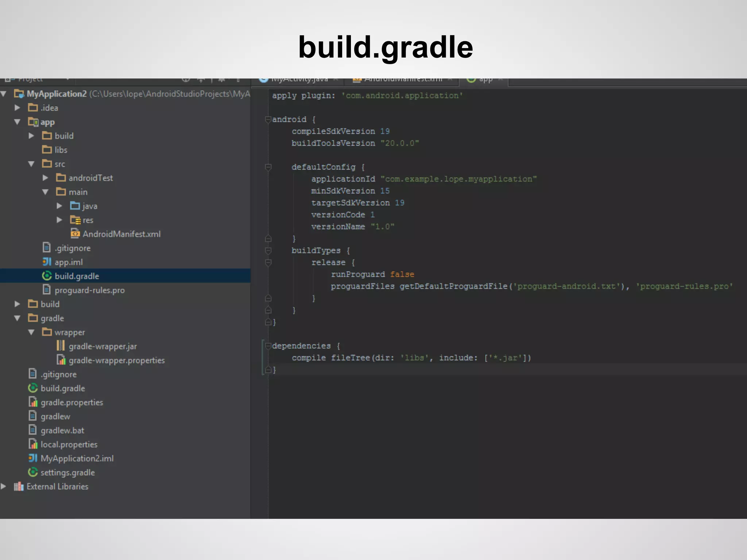The height and width of the screenshot is (560, 747).
Task: Click the src folder icon
Action: pos(47,163)
